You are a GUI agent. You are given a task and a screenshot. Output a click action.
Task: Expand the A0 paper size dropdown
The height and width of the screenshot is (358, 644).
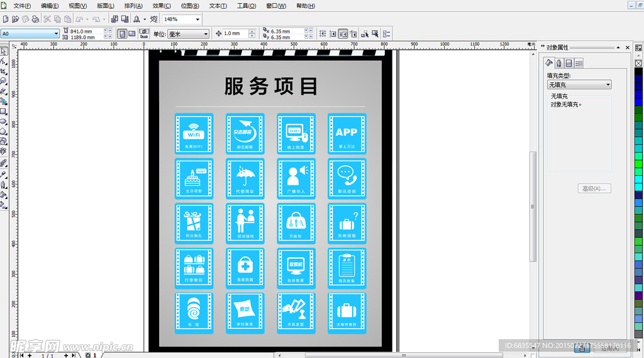(56, 33)
